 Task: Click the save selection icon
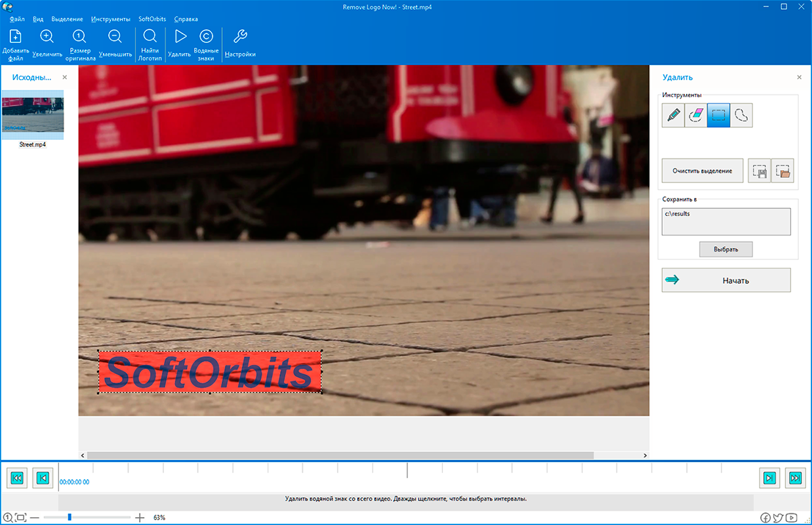click(760, 171)
